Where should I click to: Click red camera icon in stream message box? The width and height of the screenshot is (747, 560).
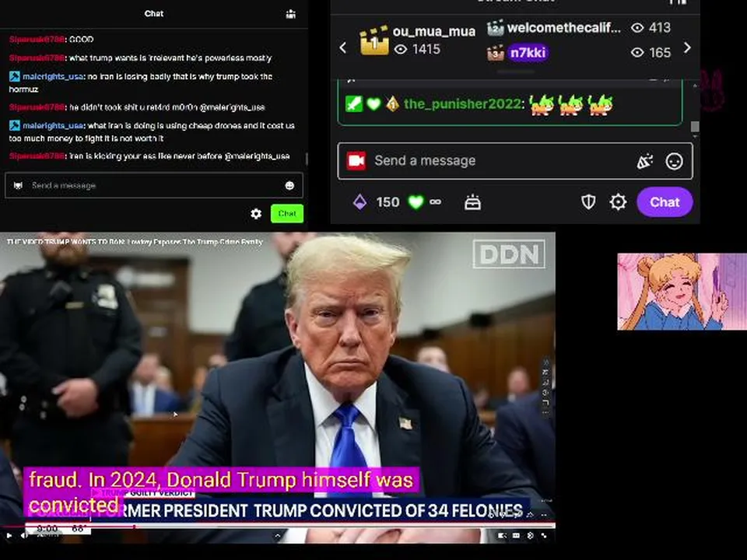click(x=356, y=161)
